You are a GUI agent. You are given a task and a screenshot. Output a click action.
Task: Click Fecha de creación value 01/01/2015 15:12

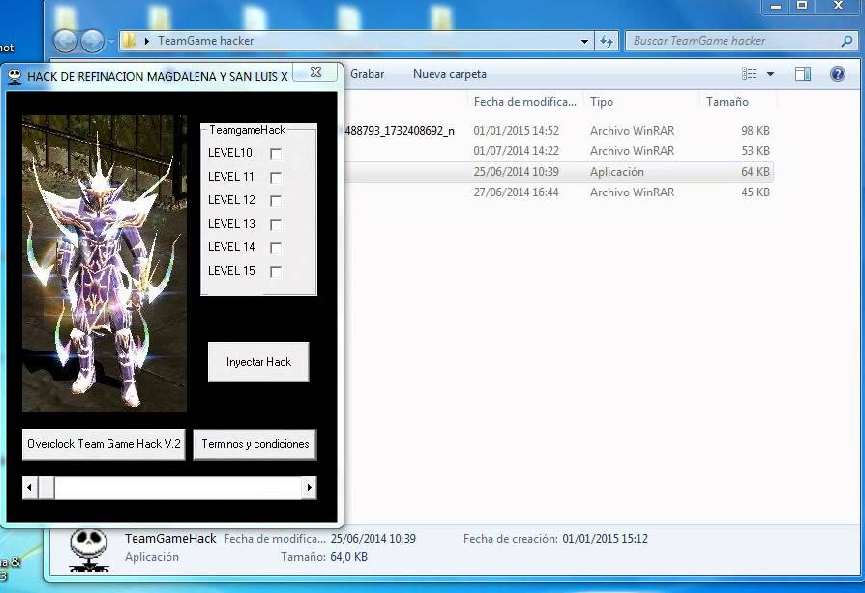(605, 539)
